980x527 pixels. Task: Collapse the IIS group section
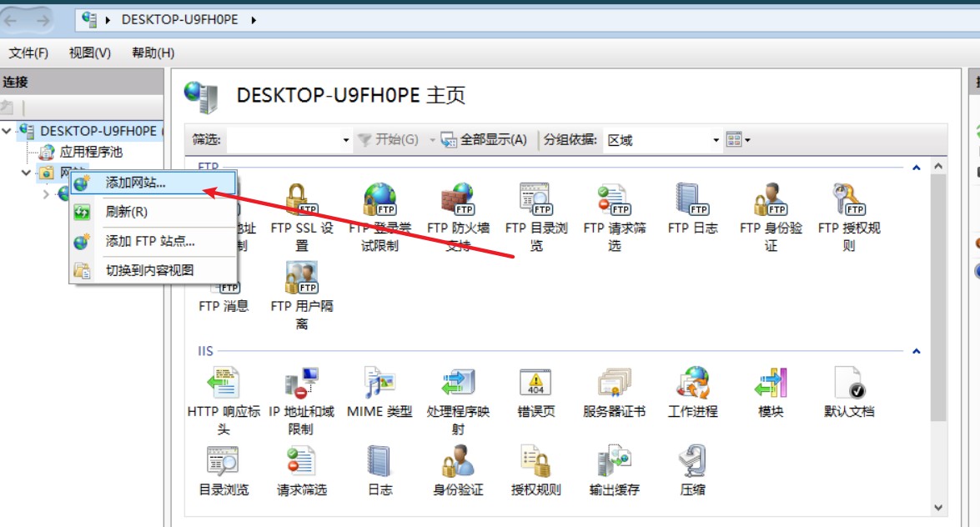pos(917,351)
